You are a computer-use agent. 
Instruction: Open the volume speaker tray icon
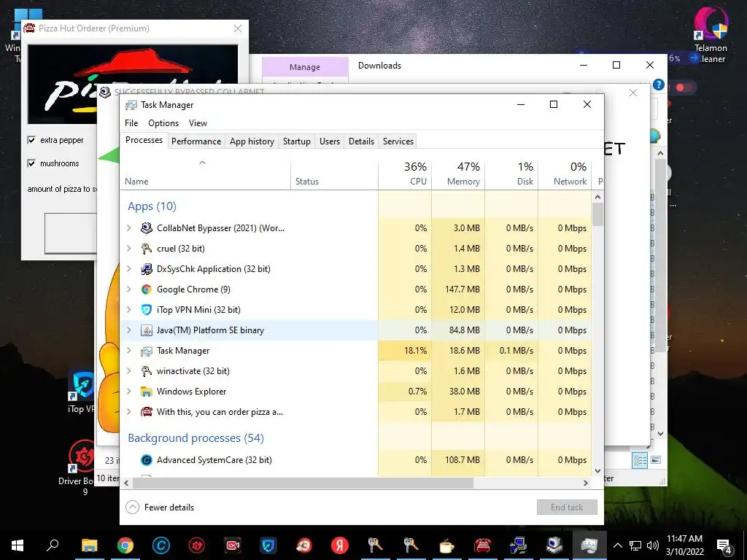(x=653, y=545)
